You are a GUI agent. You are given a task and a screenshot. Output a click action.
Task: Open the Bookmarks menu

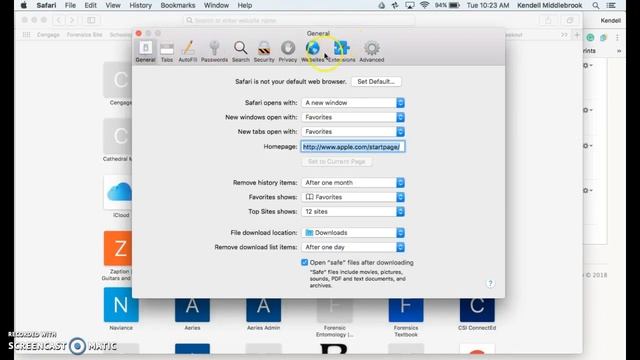(178, 5)
